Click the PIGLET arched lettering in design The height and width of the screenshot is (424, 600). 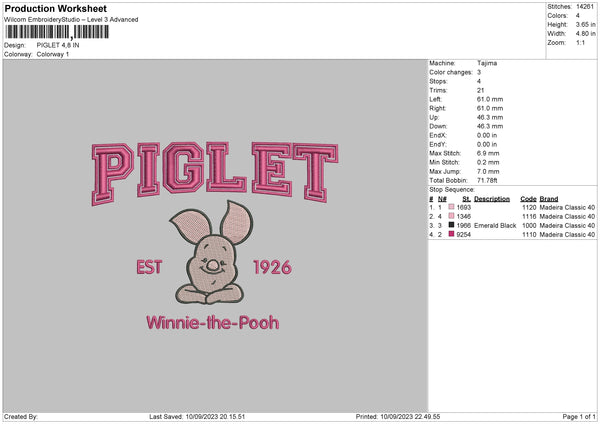(x=215, y=173)
